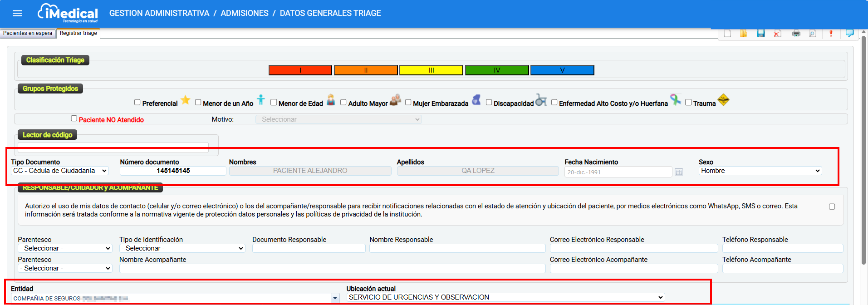Viewport: 868px width, 305px height.
Task: Open the blue chat bubble icon
Action: coord(849,33)
